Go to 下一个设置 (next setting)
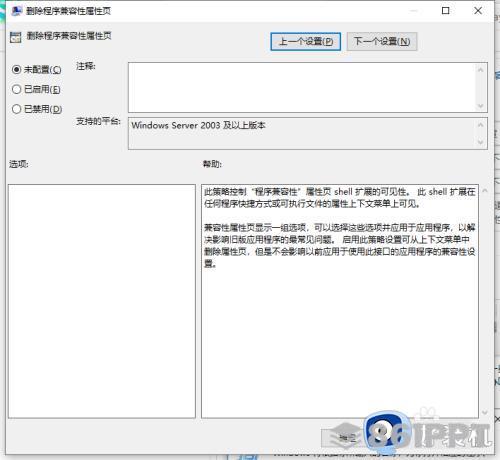The width and height of the screenshot is (500, 460). point(382,42)
